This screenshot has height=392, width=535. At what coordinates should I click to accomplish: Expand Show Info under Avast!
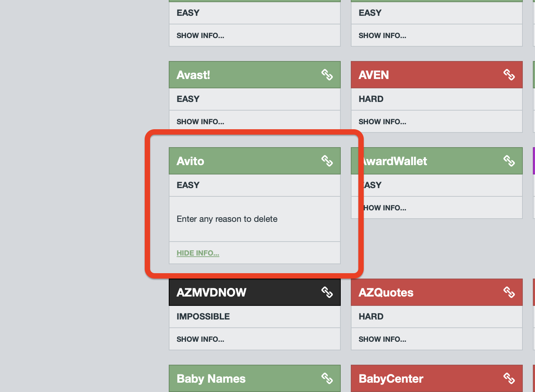[x=200, y=122]
